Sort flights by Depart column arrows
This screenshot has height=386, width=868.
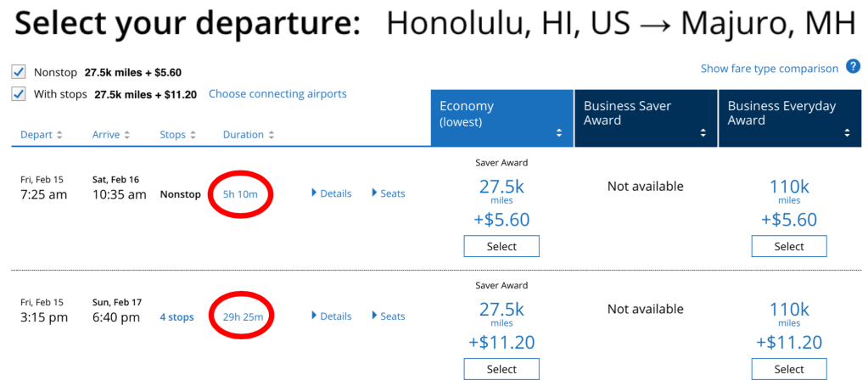(x=59, y=135)
